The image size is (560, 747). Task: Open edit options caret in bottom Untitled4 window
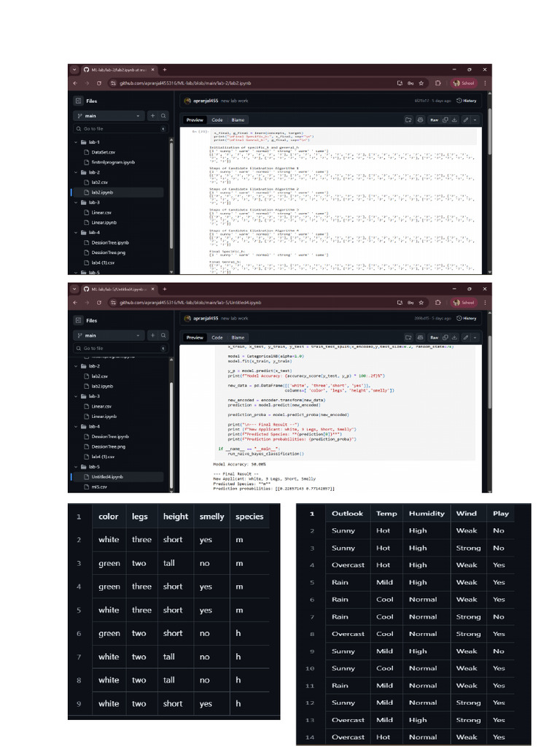coord(475,337)
